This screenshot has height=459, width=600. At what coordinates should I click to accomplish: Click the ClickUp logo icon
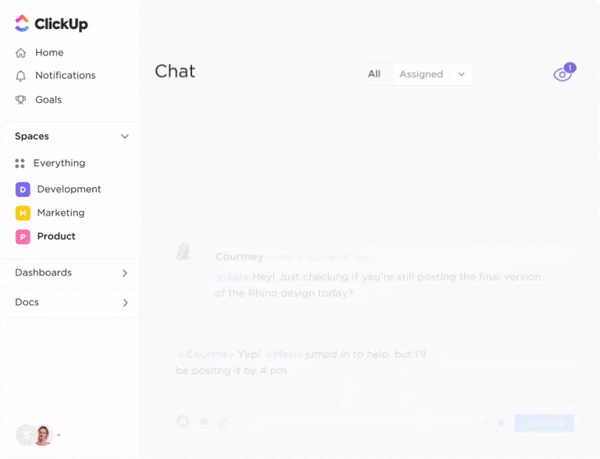click(22, 23)
